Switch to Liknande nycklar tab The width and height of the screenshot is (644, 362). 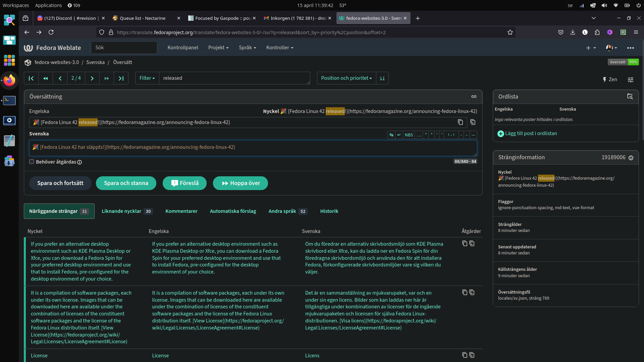coord(127,211)
